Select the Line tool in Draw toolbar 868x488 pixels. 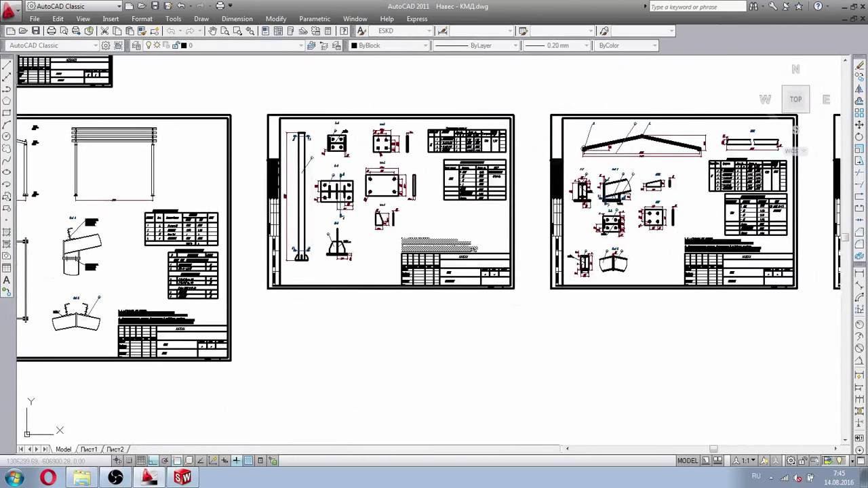point(7,66)
